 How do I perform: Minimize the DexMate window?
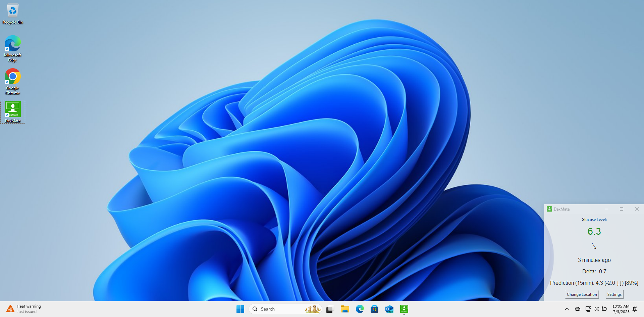click(x=606, y=209)
